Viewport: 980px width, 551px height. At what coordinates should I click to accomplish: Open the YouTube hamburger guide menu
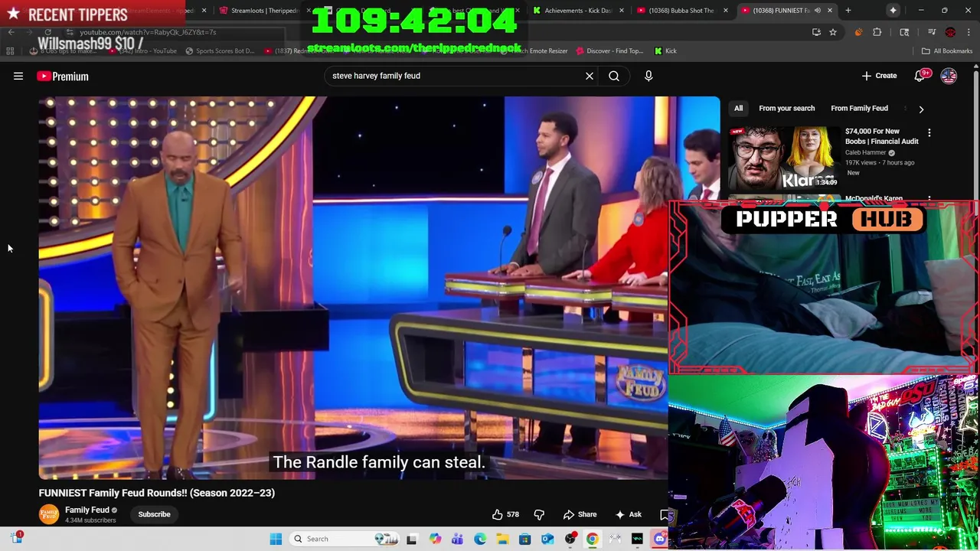tap(18, 76)
